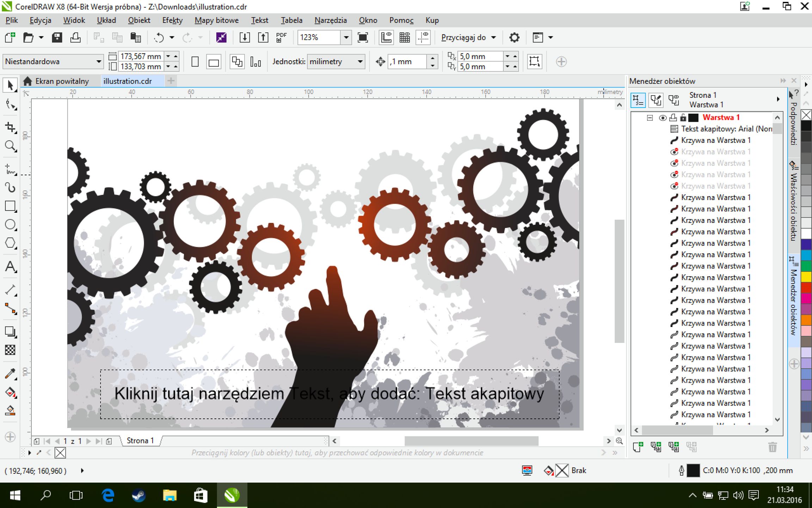This screenshot has width=812, height=508.
Task: Select the Text tool
Action: tap(10, 267)
